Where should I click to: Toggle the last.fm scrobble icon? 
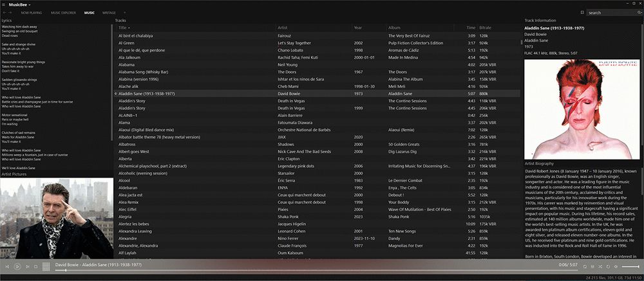(x=585, y=267)
